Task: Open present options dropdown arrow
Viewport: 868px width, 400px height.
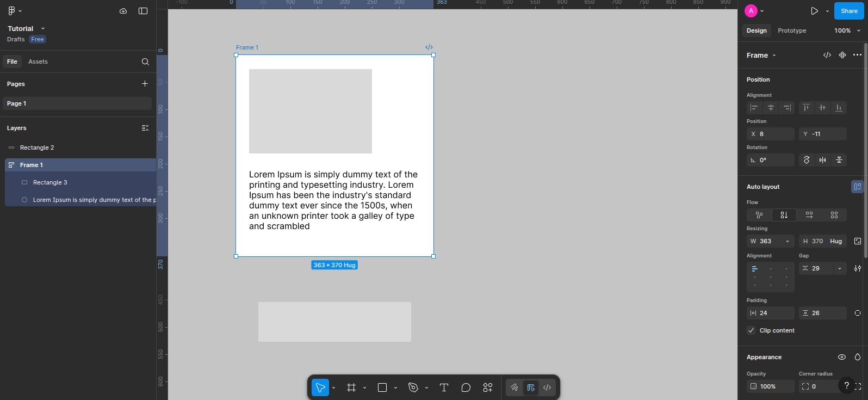Action: pos(827,11)
